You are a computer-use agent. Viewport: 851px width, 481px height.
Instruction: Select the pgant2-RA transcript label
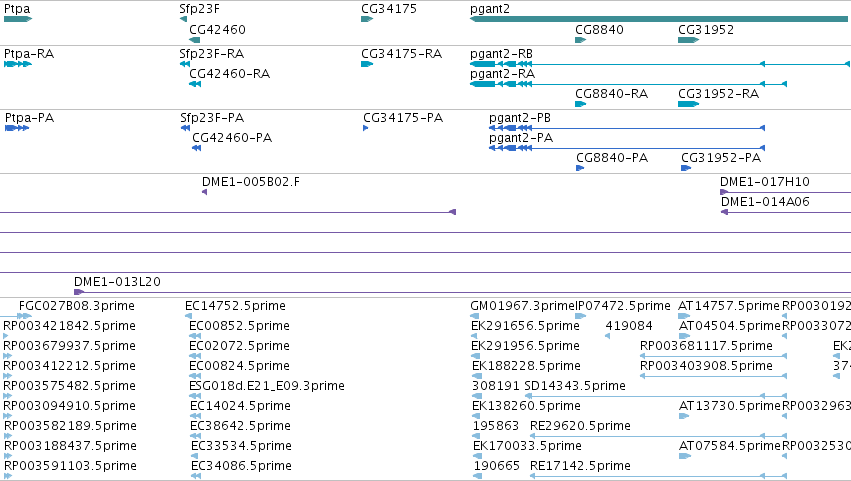click(502, 74)
